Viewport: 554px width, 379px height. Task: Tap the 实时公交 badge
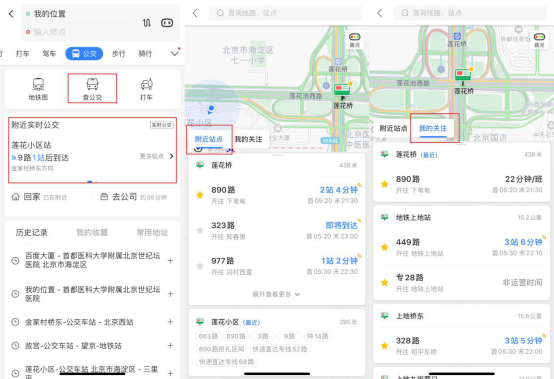coord(161,125)
